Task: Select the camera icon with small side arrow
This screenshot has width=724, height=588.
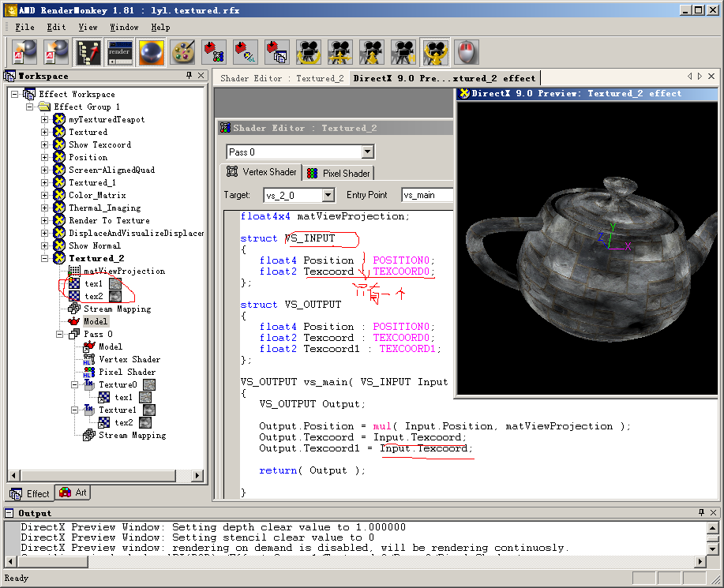Action: (x=403, y=52)
